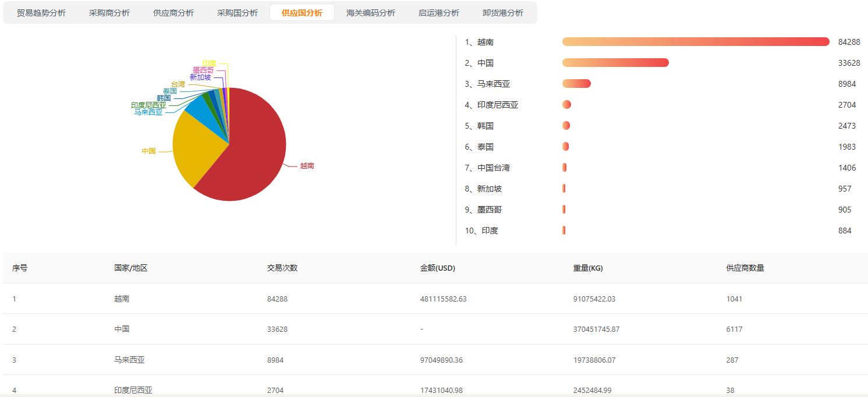The height and width of the screenshot is (397, 868).
Task: Click the 印度尼西亚 pie chart label
Action: 148,105
